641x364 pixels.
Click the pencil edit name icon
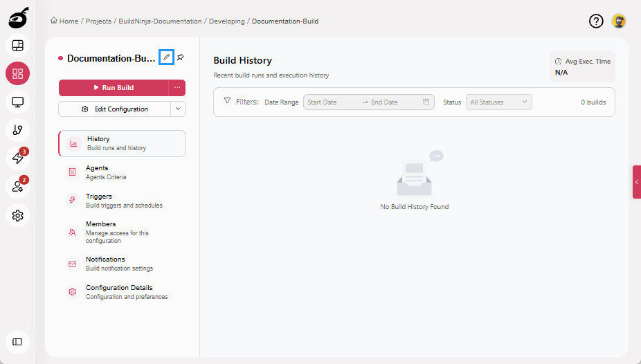(x=166, y=57)
